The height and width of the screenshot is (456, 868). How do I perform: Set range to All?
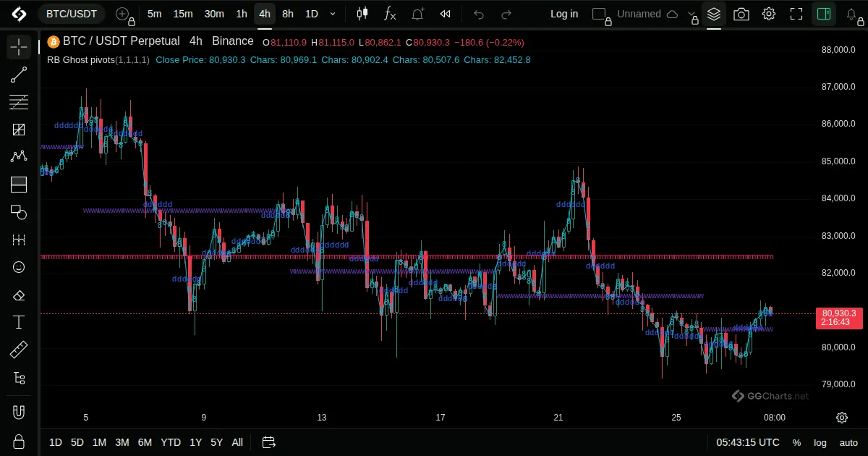coord(237,442)
